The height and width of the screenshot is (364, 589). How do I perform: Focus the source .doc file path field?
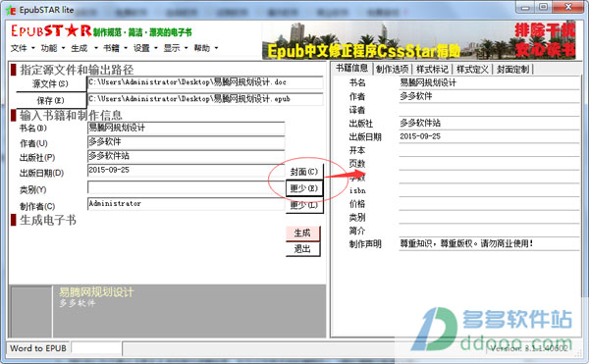(205, 82)
